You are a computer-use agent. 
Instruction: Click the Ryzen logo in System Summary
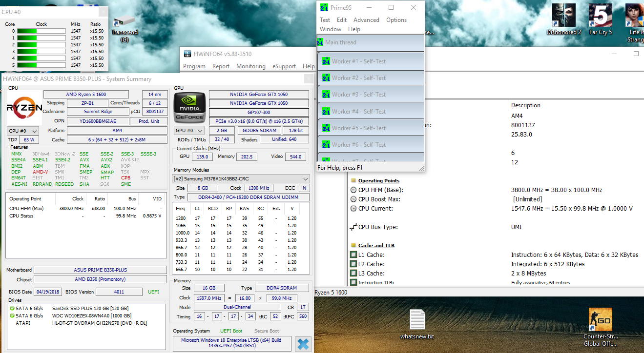coord(24,108)
